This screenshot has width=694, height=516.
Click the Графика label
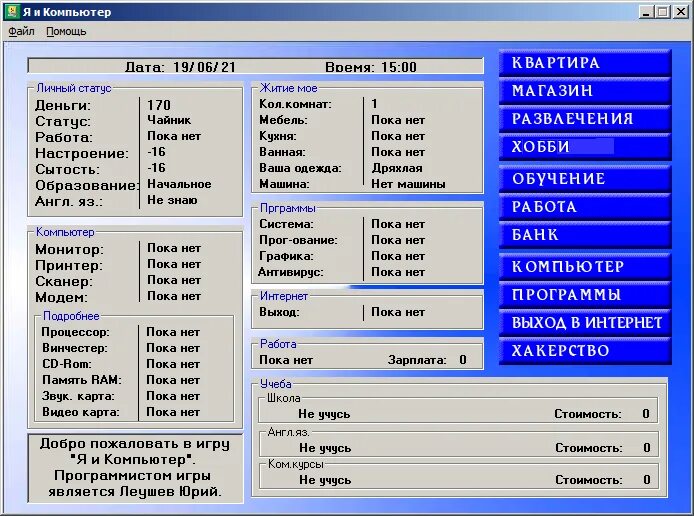(x=286, y=256)
